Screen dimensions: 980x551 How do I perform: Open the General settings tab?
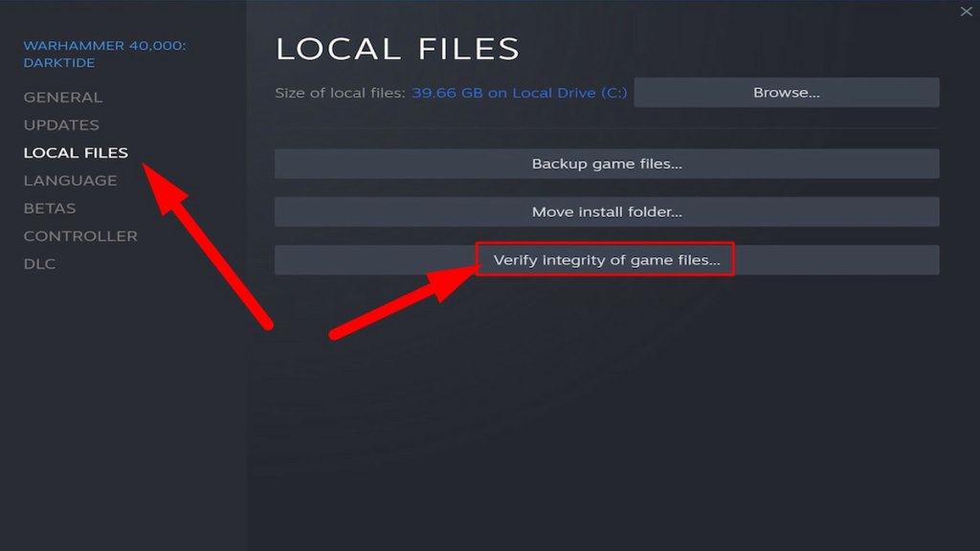[62, 98]
